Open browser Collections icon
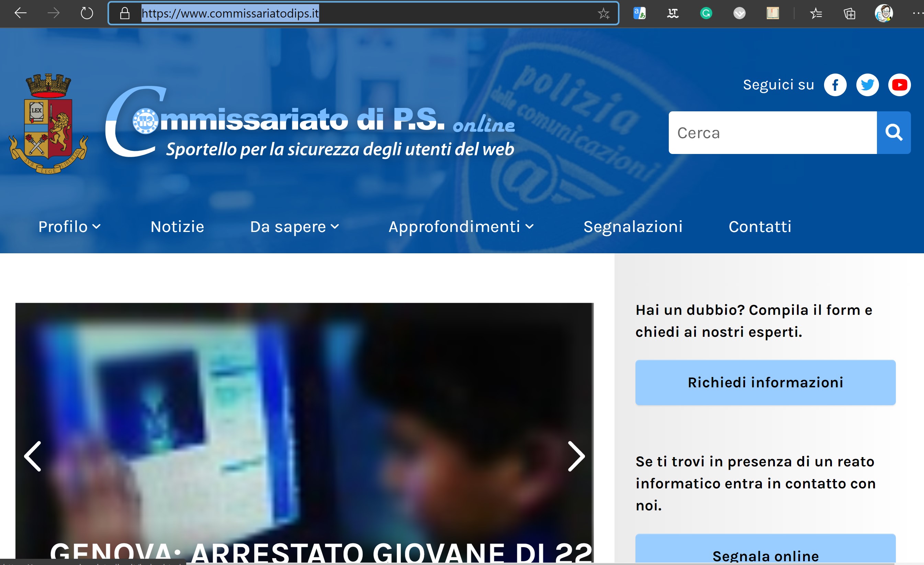The image size is (924, 565). pyautogui.click(x=849, y=14)
